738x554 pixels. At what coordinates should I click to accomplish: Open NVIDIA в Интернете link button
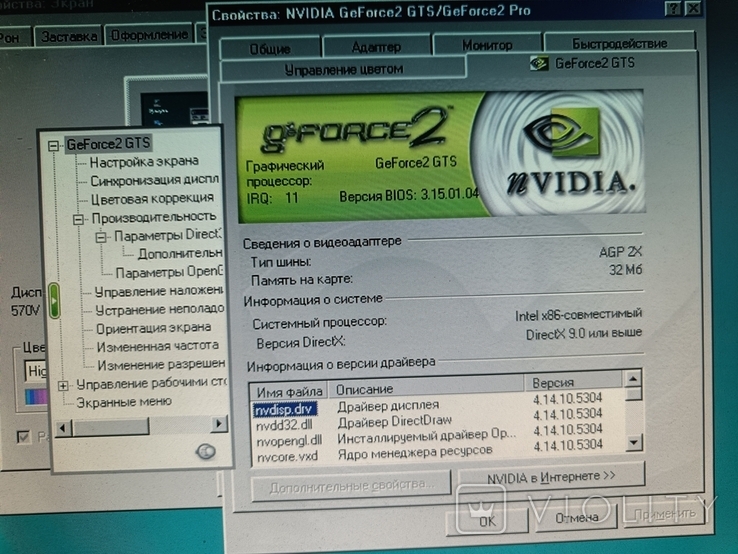[551, 477]
